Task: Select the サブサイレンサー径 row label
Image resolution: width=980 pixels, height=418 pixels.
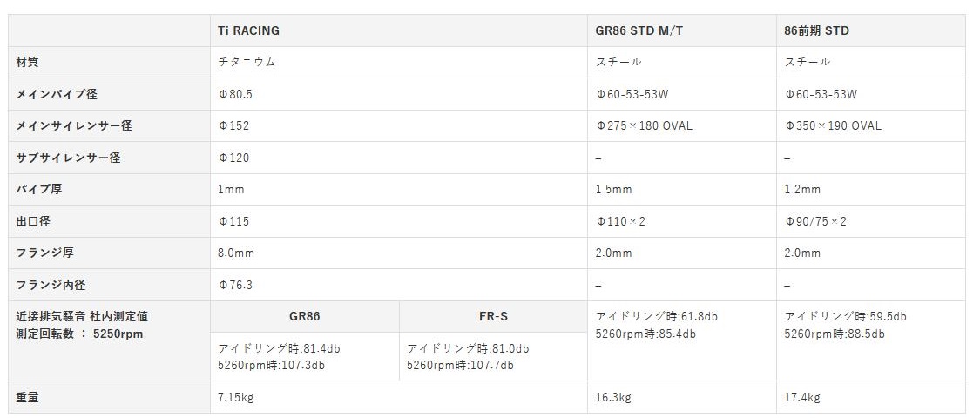Action: tap(68, 158)
